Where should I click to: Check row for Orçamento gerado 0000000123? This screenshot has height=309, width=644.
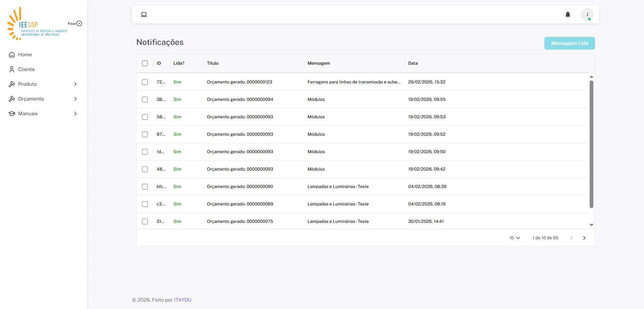click(145, 82)
